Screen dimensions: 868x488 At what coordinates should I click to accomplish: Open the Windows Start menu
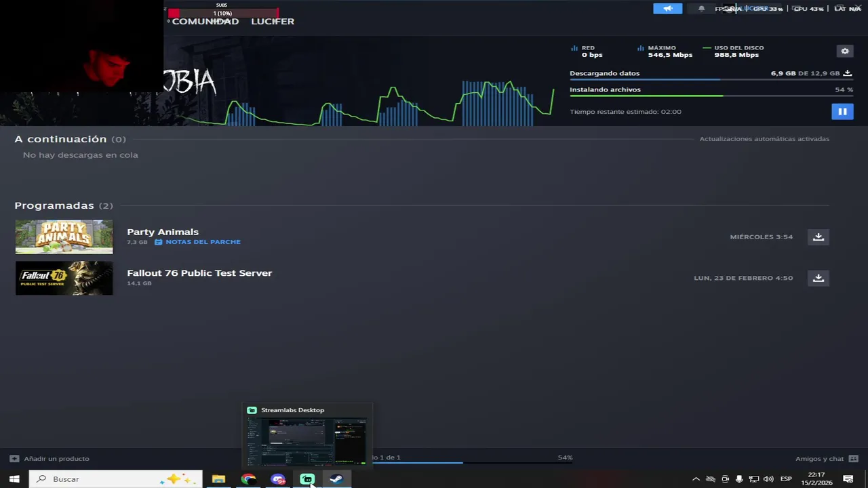(14, 479)
